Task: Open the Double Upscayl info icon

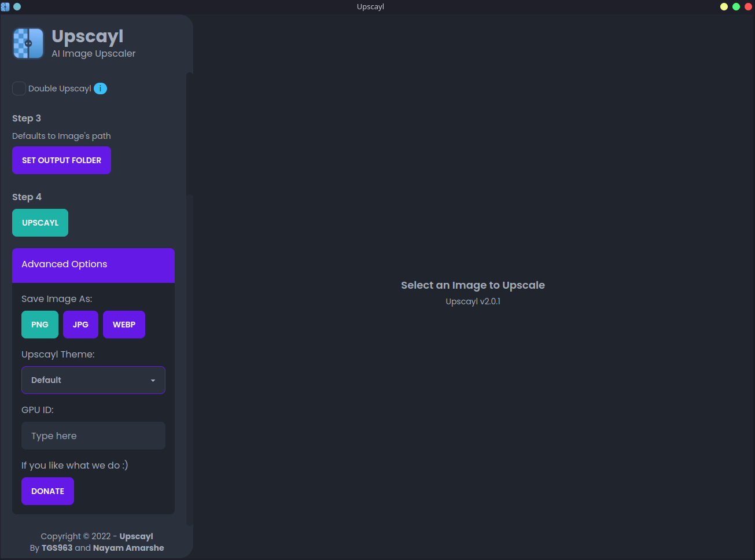Action: [100, 89]
